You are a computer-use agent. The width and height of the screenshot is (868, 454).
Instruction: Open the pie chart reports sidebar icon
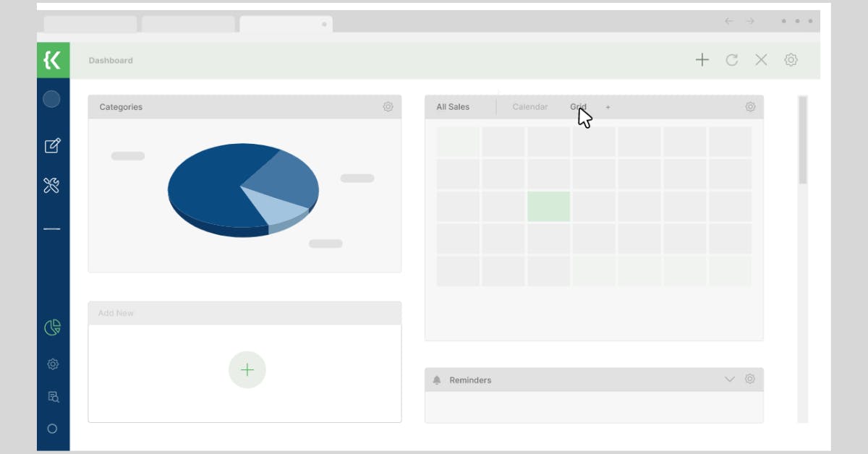coord(52,327)
